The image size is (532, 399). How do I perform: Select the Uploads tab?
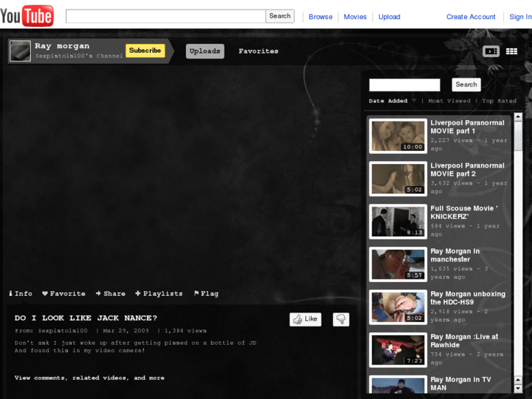(205, 51)
